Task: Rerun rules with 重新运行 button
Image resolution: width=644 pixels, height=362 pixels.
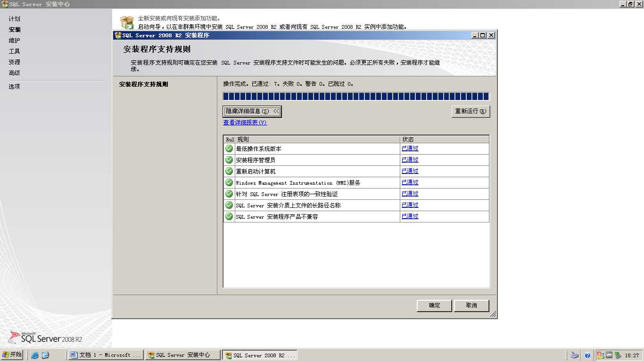Action: [471, 111]
